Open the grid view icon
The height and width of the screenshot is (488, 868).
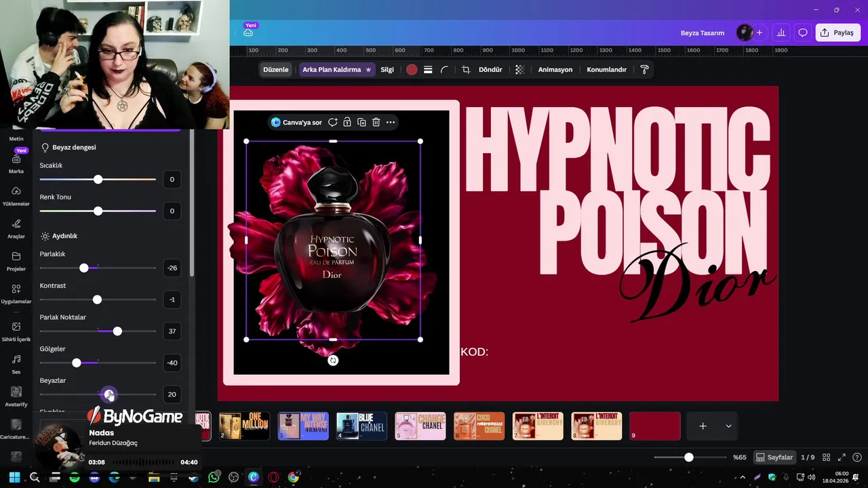827,457
